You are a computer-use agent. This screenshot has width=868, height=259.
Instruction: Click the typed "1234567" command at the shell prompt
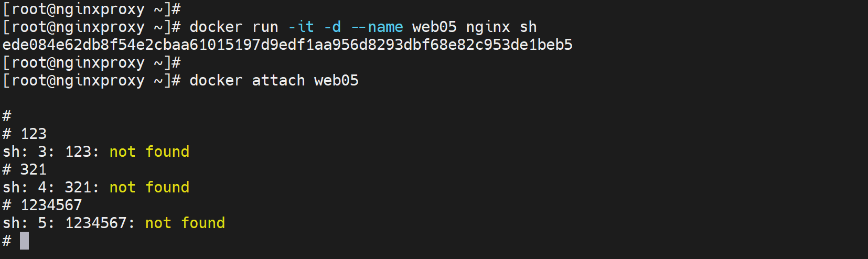(x=51, y=206)
